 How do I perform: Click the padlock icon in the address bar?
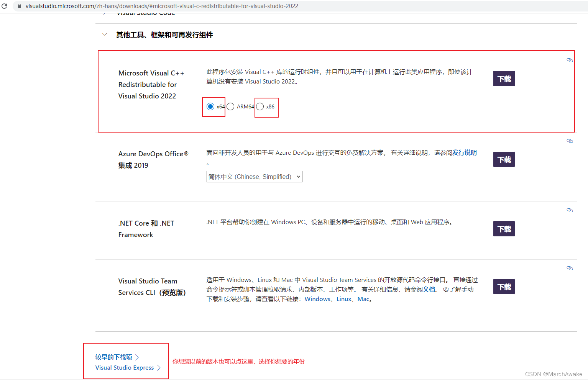pyautogui.click(x=19, y=6)
